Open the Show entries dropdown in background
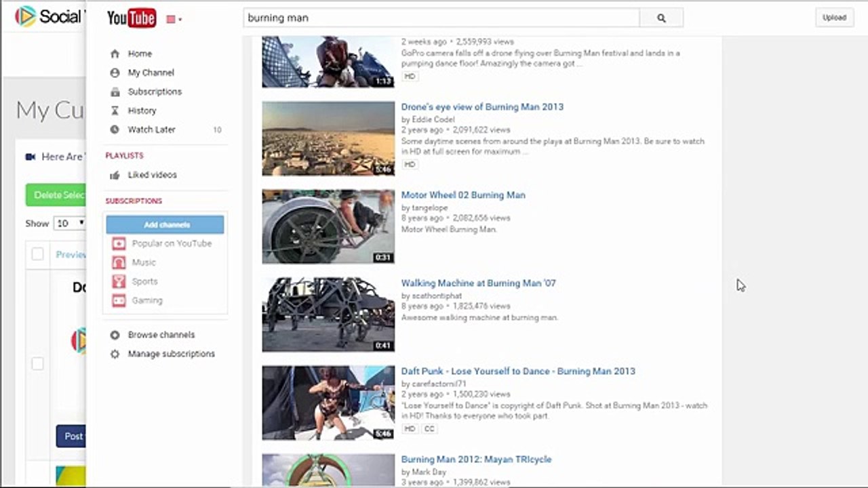The width and height of the screenshot is (868, 488). (x=69, y=223)
